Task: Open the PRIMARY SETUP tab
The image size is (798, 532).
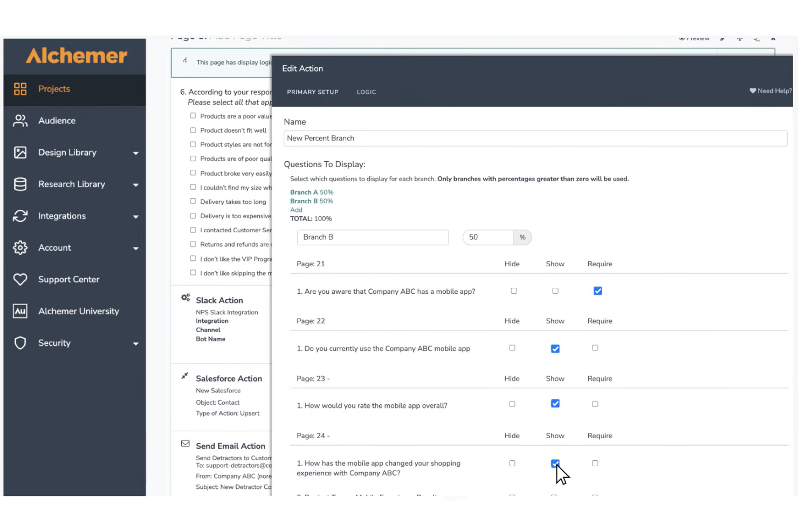Action: click(313, 92)
